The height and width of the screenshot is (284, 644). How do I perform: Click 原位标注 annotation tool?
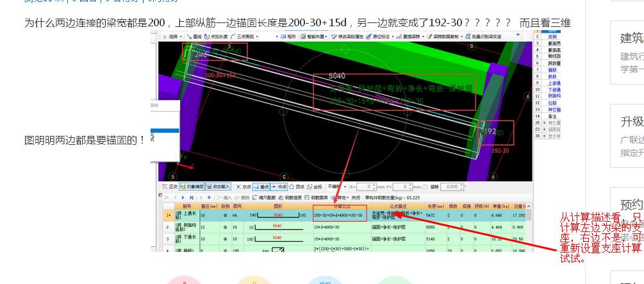pos(378,36)
